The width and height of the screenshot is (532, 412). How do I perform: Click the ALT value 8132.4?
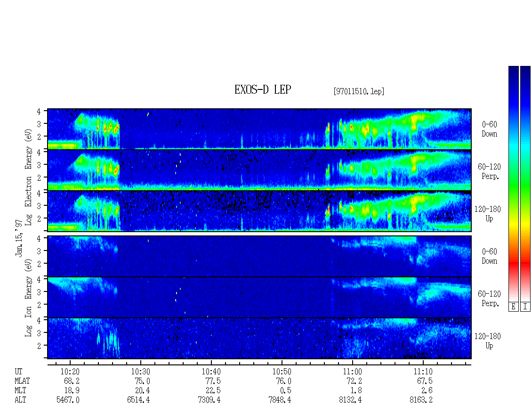tap(350, 400)
